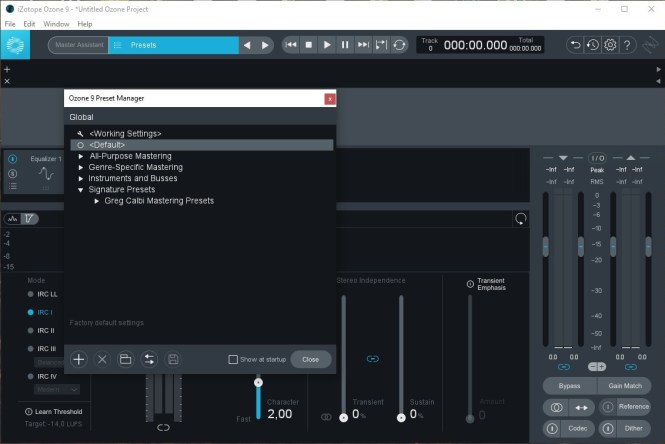Toggle Reference power button
This screenshot has height=444, width=665.
point(608,407)
